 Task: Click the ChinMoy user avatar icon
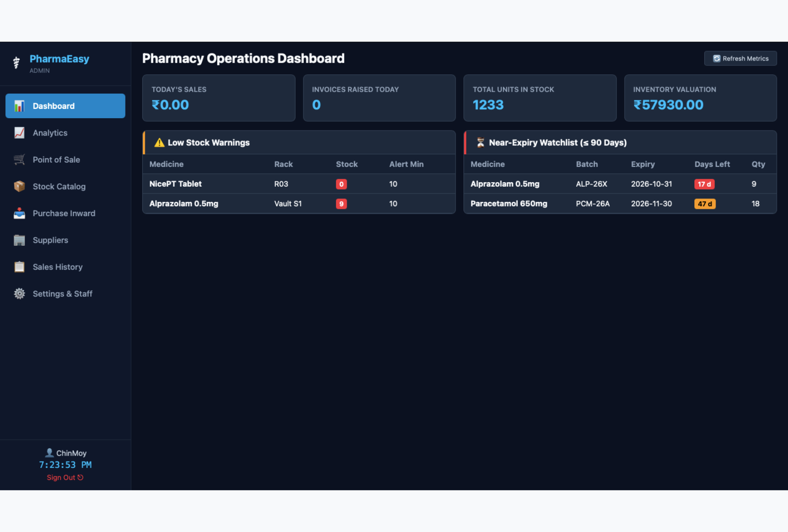49,453
